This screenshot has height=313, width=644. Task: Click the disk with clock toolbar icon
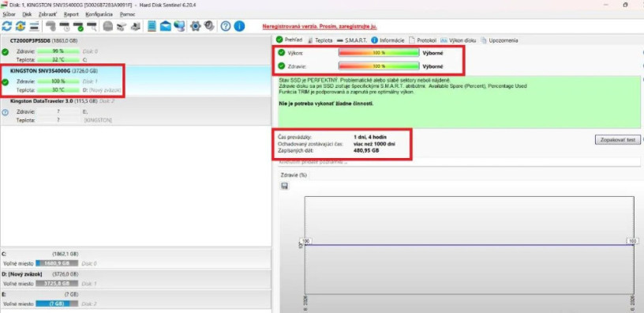[x=65, y=27]
